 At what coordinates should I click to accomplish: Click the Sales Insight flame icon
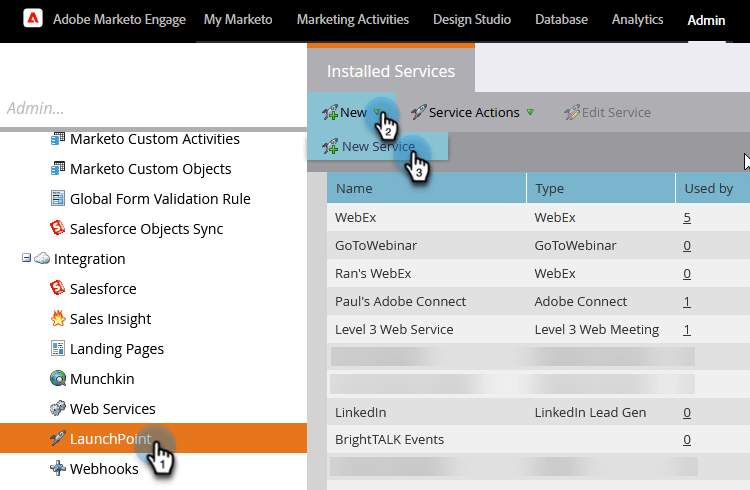[58, 319]
